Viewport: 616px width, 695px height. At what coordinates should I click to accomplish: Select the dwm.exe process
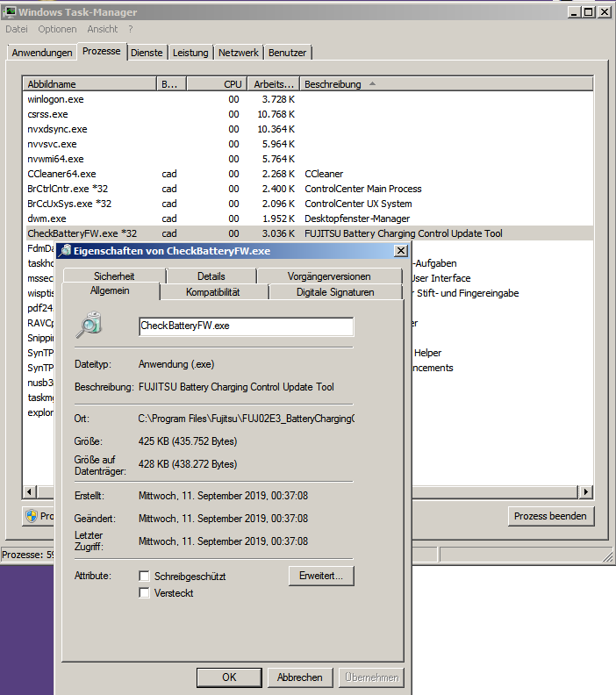(x=308, y=219)
